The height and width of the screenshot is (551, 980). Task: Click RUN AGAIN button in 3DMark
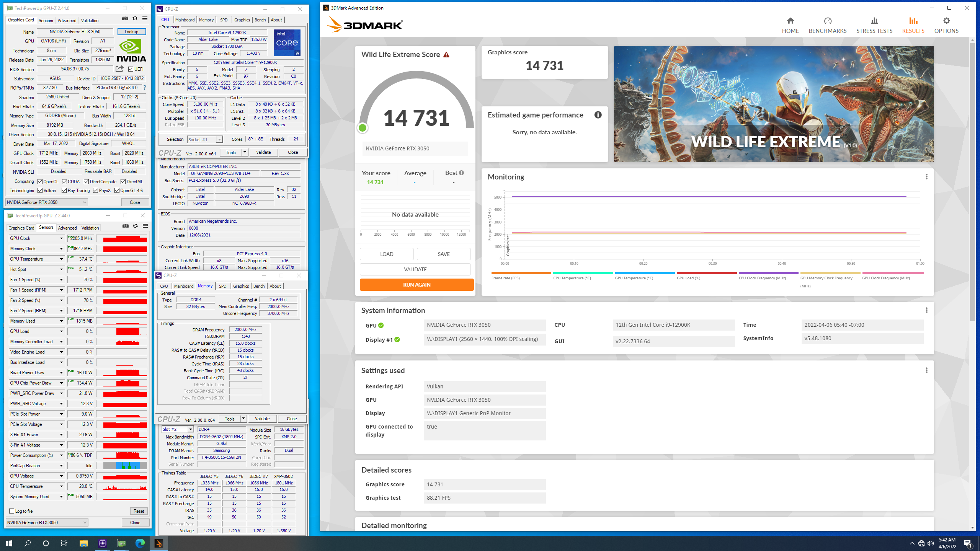click(x=416, y=285)
